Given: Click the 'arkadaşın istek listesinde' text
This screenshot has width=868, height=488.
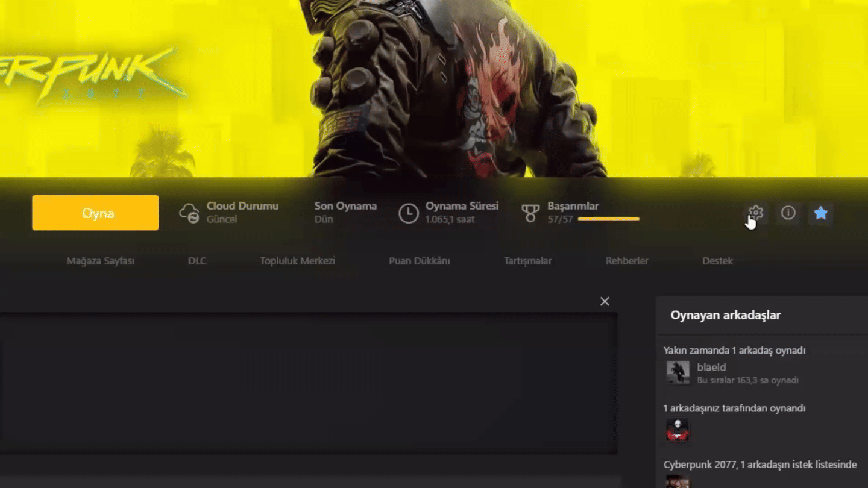Looking at the screenshot, I should 801,465.
